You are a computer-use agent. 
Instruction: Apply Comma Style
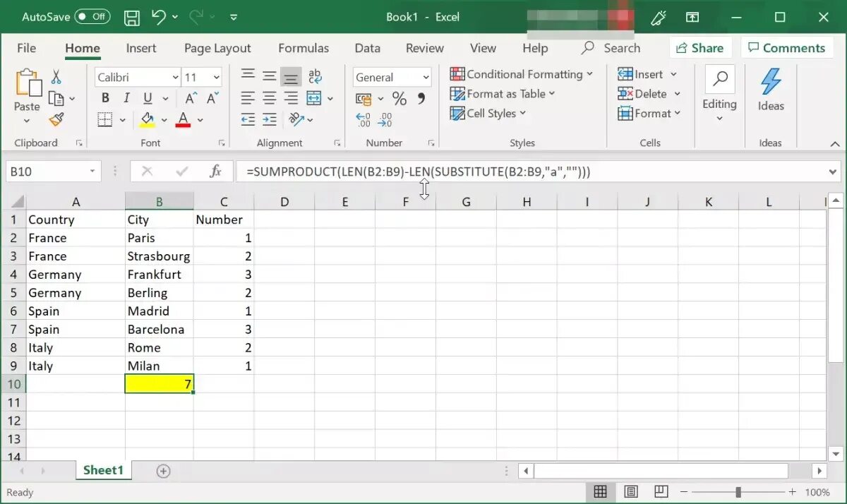click(x=421, y=98)
